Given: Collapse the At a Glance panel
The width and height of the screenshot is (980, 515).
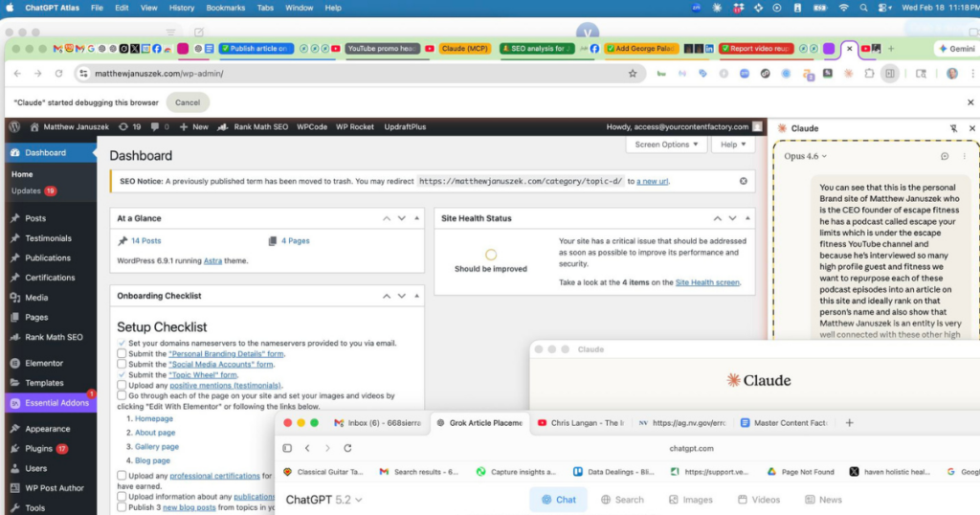Looking at the screenshot, I should (416, 218).
